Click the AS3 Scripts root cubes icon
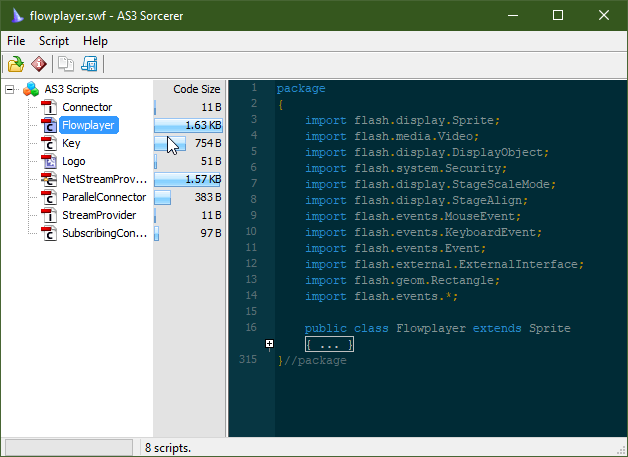 [x=31, y=89]
